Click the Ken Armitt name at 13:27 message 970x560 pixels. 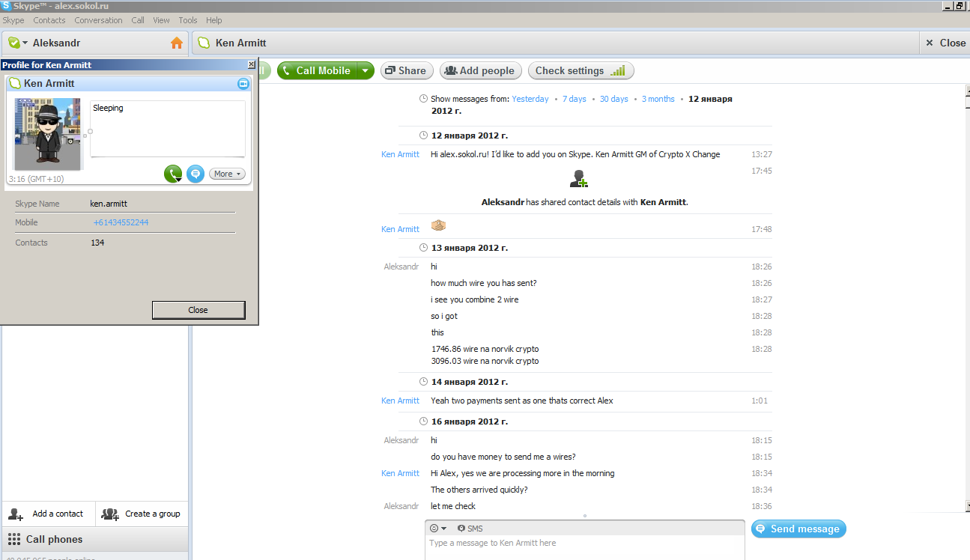(x=400, y=154)
